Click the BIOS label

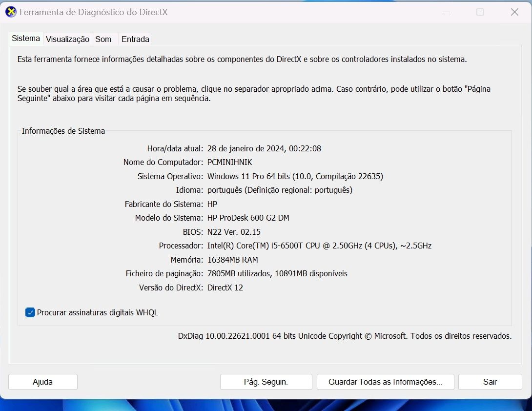(x=193, y=232)
